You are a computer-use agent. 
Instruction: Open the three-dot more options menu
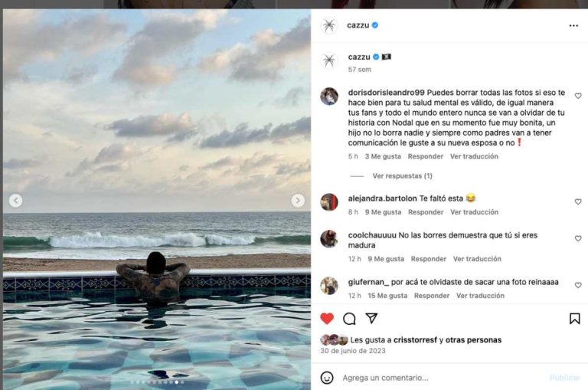pos(573,25)
